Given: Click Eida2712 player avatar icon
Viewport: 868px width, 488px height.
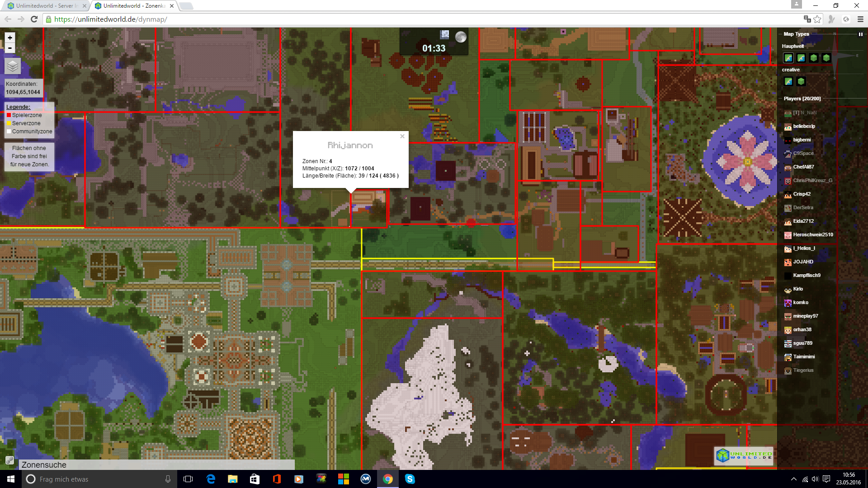Looking at the screenshot, I should tap(788, 222).
